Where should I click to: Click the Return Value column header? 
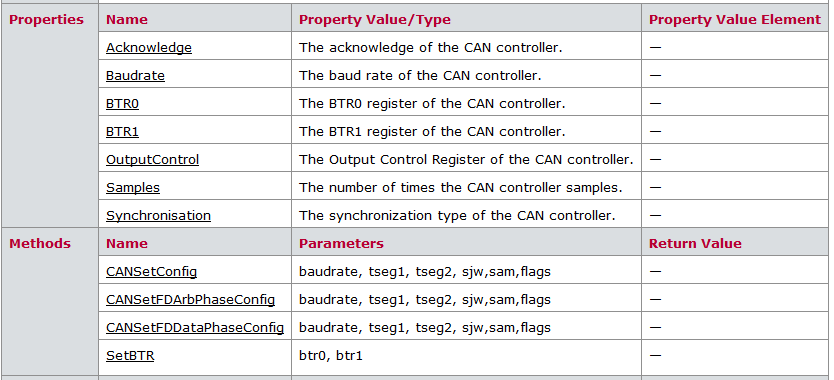click(695, 243)
